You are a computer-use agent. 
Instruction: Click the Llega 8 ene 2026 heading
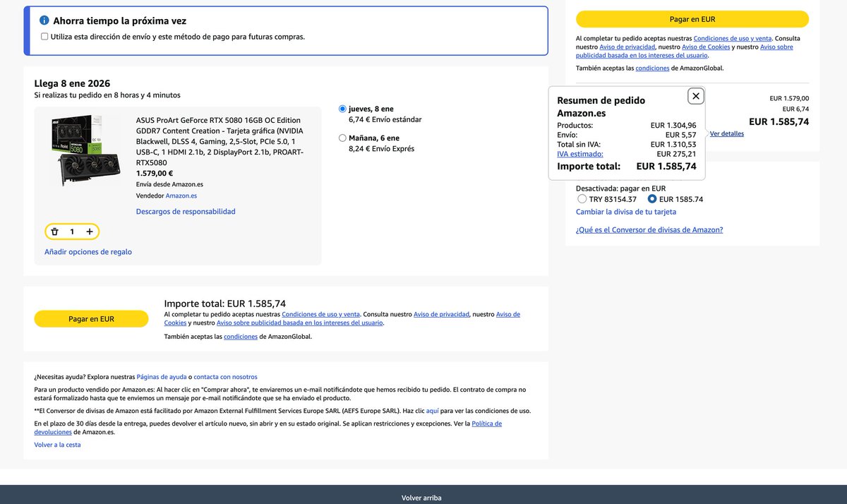[72, 83]
